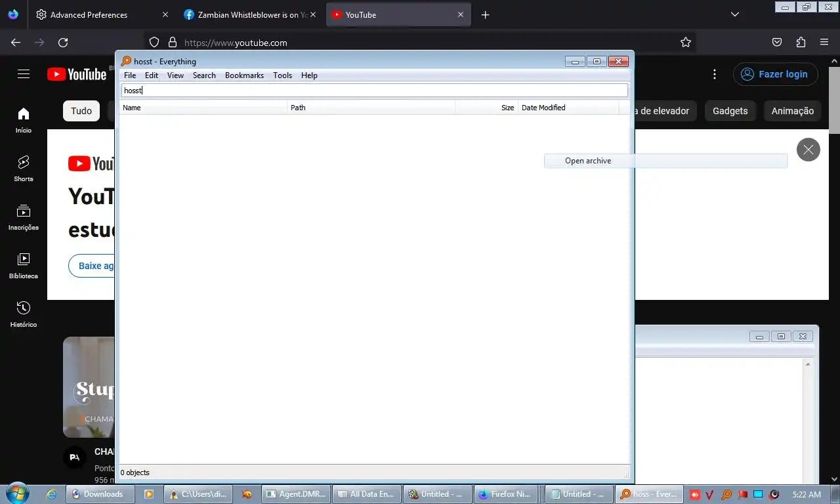
Task: Sort results by Date Modified column header
Action: (568, 108)
